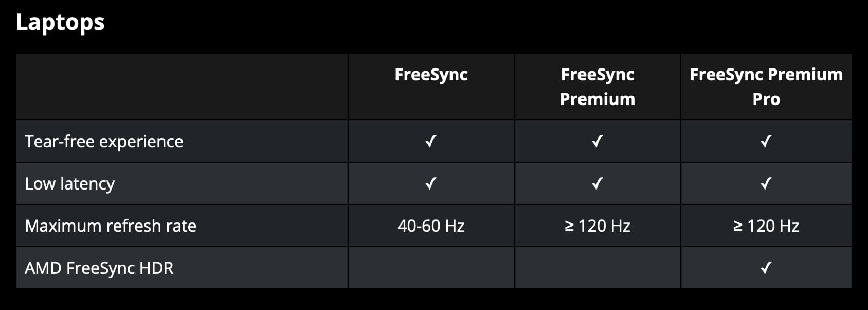Click FreeSync Premium Pro checkmark for Low latency
The image size is (868, 310).
click(x=766, y=183)
